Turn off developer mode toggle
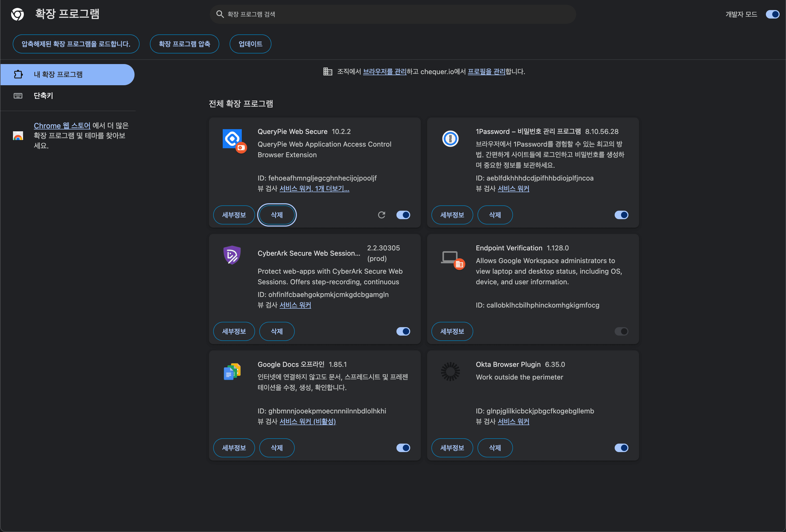 (x=772, y=14)
